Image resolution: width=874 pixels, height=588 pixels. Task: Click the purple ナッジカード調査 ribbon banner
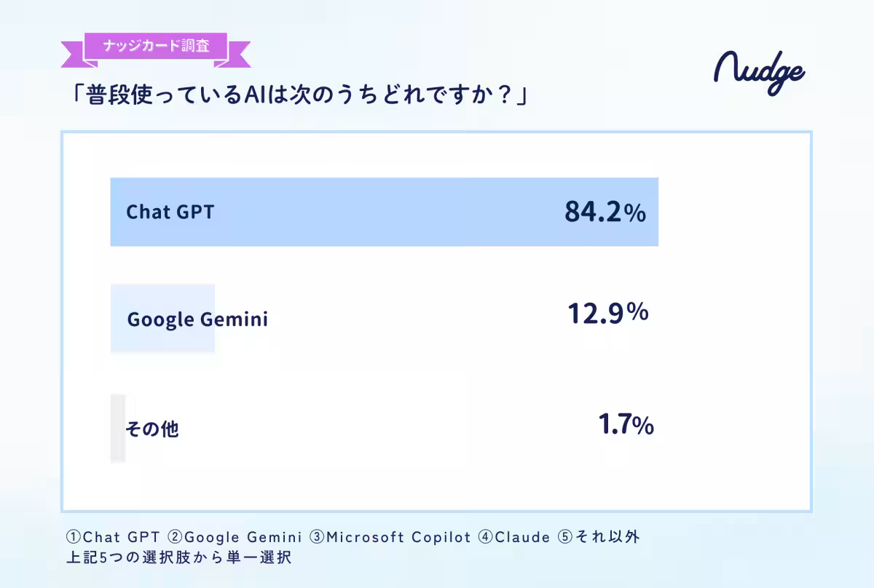tap(157, 47)
